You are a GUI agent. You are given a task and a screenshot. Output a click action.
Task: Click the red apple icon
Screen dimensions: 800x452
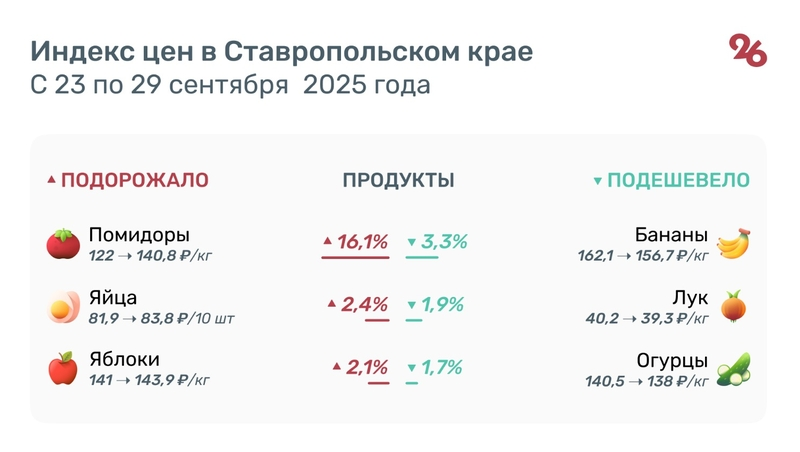(x=63, y=368)
